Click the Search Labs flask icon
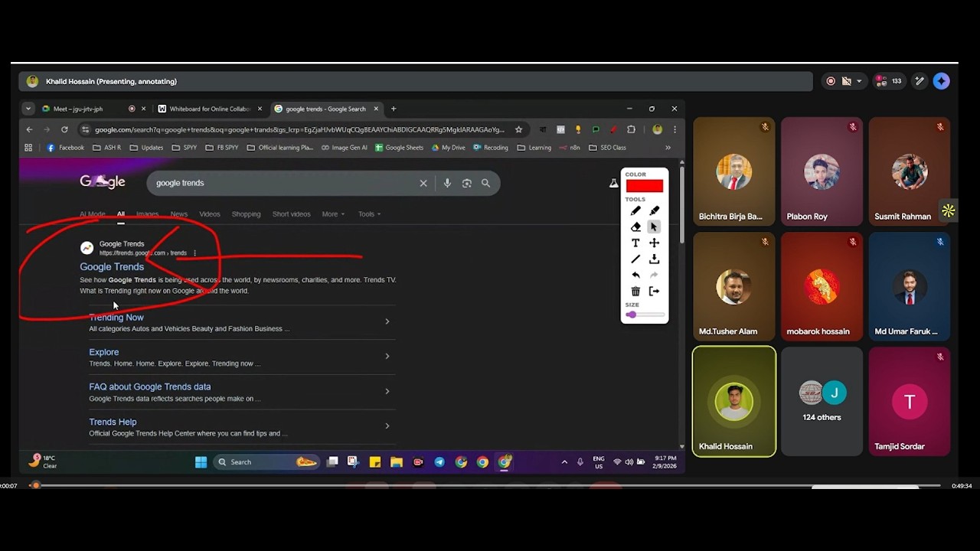 tap(613, 183)
